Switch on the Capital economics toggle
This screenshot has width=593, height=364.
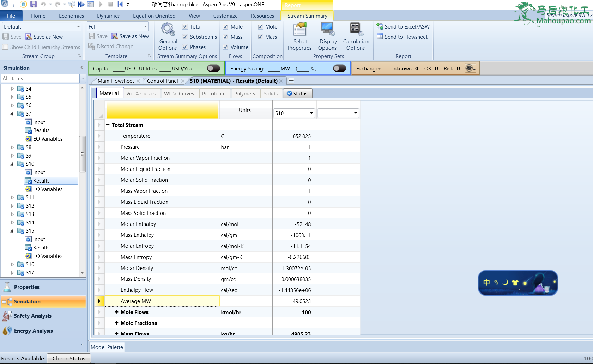pos(213,68)
